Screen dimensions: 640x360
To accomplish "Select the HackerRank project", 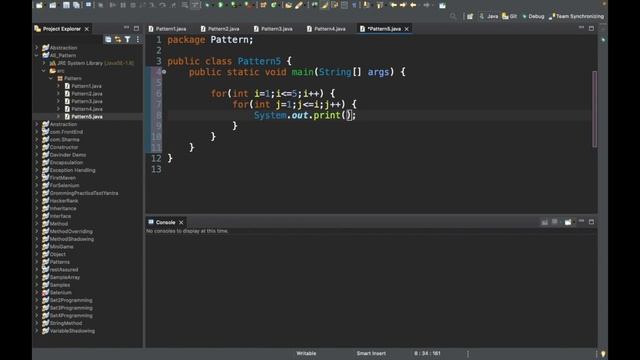I will point(64,201).
